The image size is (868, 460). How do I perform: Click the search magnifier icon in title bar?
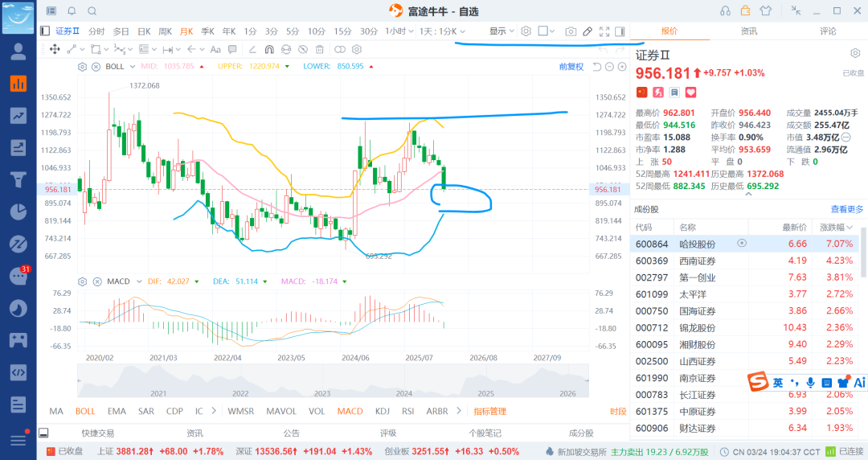tap(92, 10)
